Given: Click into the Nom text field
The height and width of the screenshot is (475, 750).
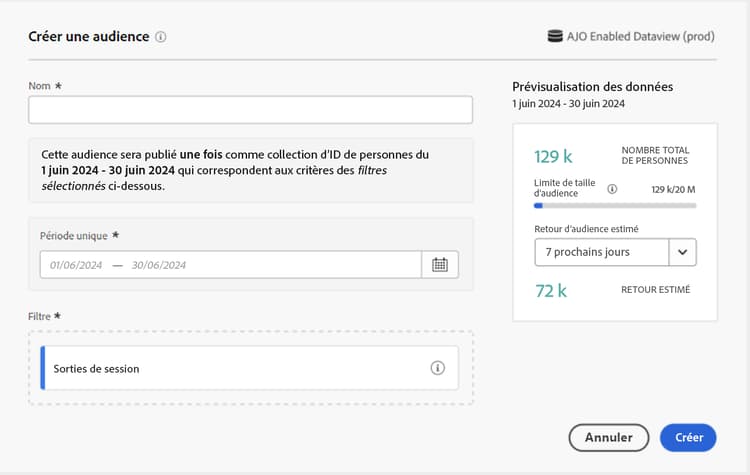Looking at the screenshot, I should 250,110.
